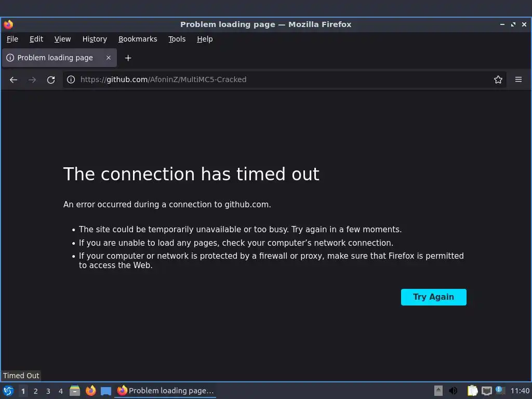The height and width of the screenshot is (399, 532).
Task: Switch to workspace 3
Action: click(x=48, y=391)
